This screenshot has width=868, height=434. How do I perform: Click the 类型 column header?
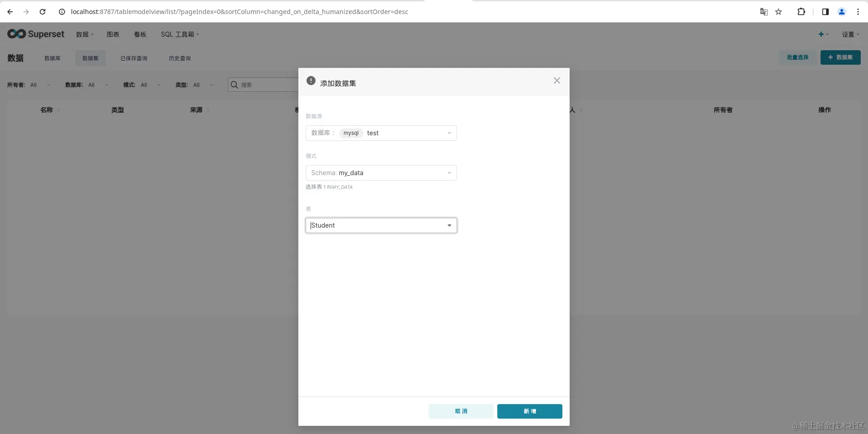(118, 110)
